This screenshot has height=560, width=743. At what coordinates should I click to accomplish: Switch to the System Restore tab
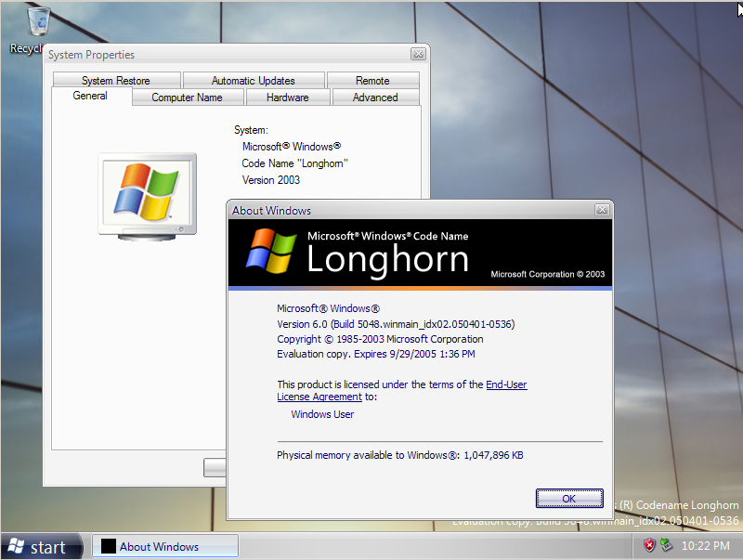click(115, 80)
